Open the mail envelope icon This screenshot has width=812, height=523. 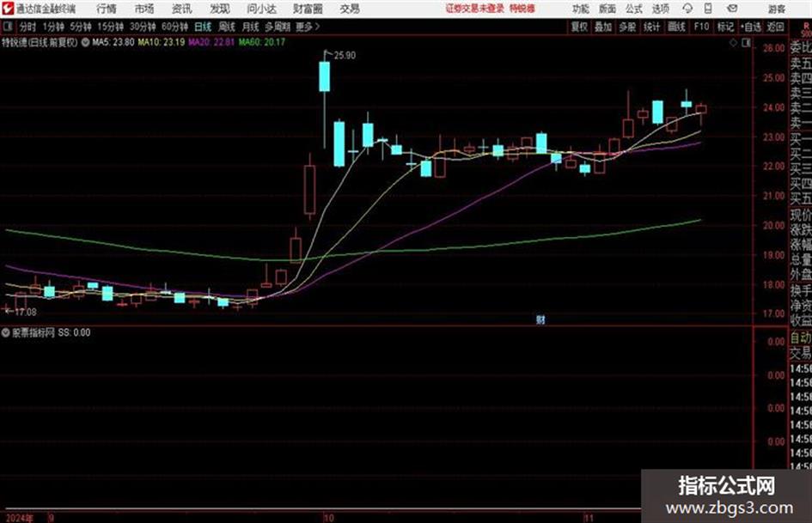[732, 9]
